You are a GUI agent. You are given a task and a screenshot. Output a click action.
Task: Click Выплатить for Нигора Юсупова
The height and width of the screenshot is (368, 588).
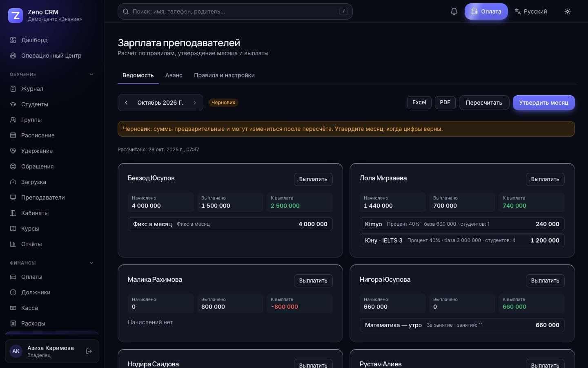545,280
